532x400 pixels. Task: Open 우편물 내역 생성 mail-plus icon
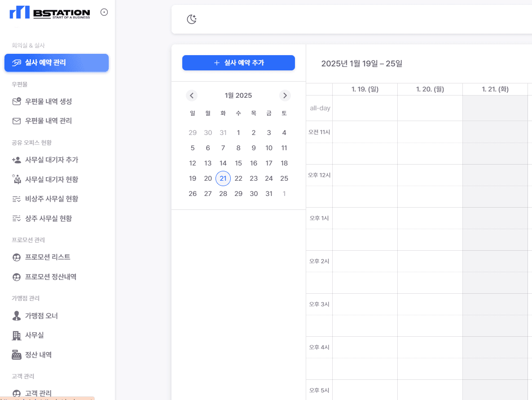click(x=17, y=101)
